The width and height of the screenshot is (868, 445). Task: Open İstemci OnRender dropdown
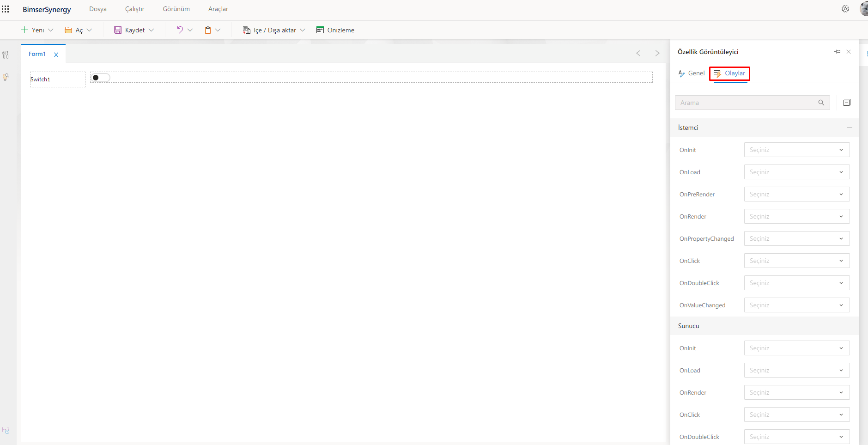tap(797, 216)
